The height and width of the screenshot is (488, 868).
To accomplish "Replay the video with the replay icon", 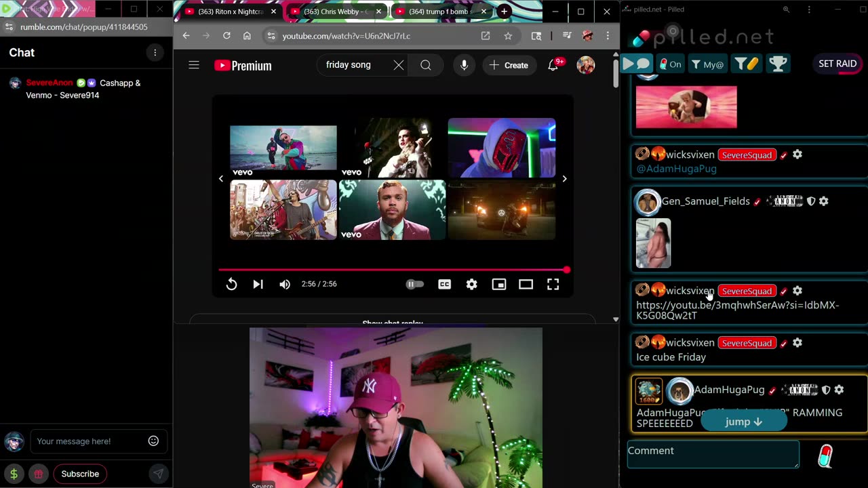I will coord(231,284).
